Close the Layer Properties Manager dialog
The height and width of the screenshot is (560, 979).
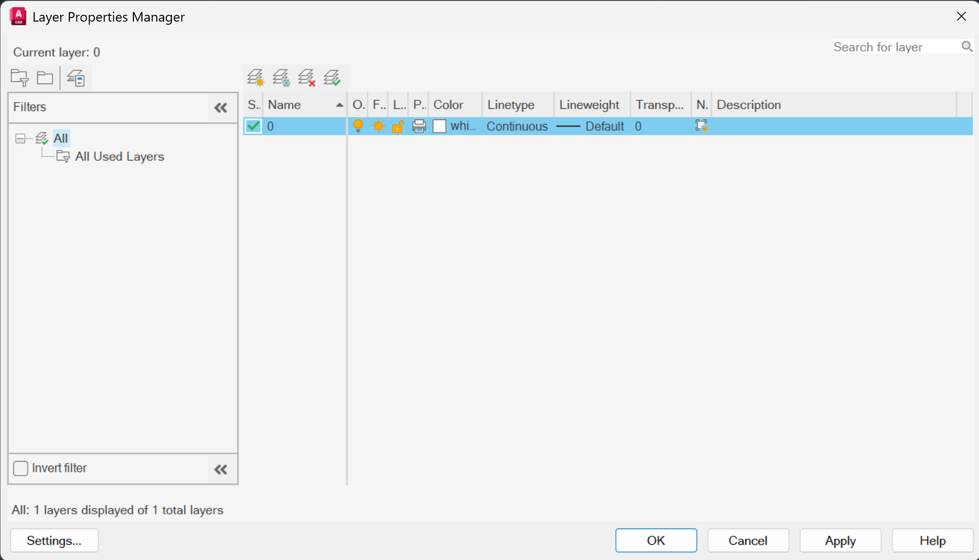click(961, 17)
